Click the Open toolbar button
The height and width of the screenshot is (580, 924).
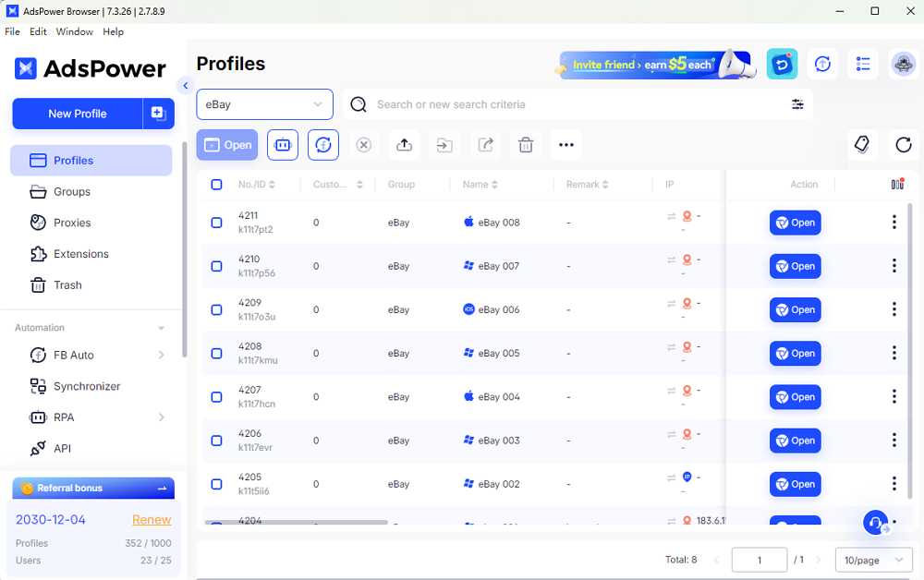point(227,145)
